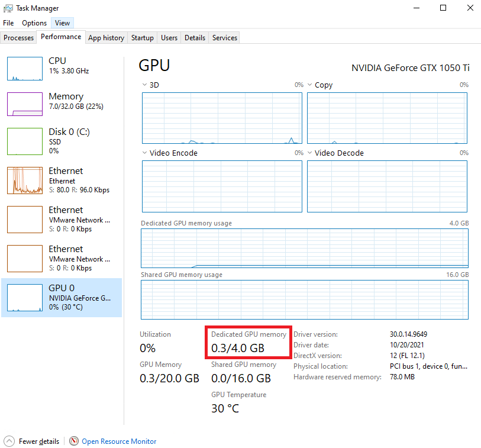481x448 pixels.
Task: Click the Copy usage graph
Action: click(x=387, y=118)
